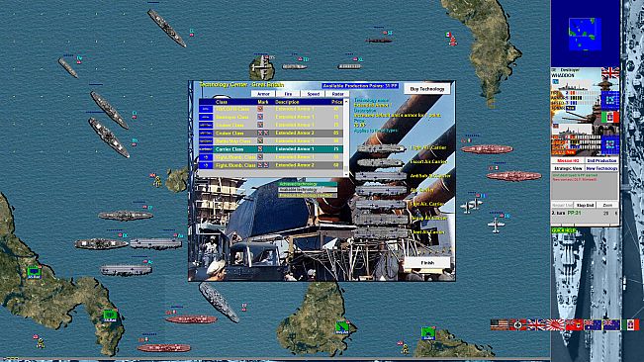Switch to the Radar tab
Viewport: 644px width, 362px height.
click(x=337, y=94)
